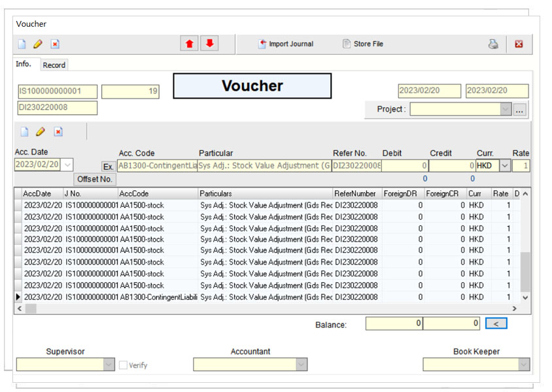Click the DI230220008 reference field
This screenshot has width=552, height=392.
pyautogui.click(x=58, y=108)
